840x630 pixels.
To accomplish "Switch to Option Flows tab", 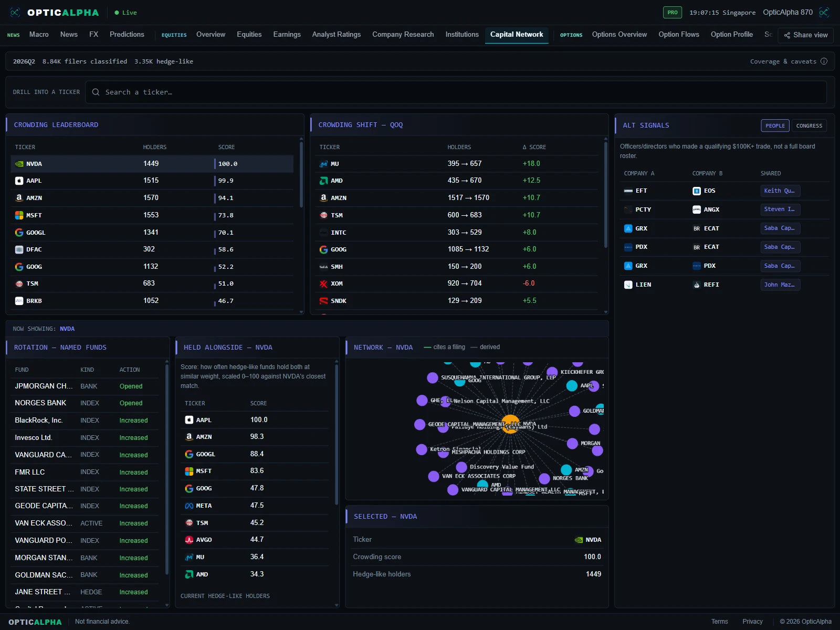I will [679, 35].
